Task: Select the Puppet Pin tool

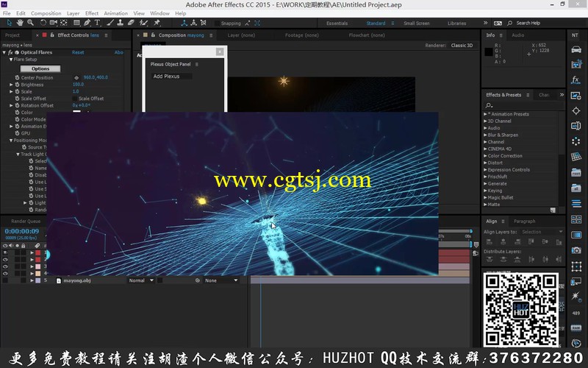Action: 157,23
